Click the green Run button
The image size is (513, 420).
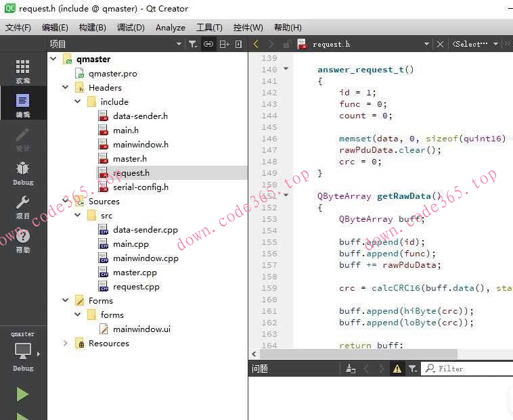pyautogui.click(x=22, y=394)
